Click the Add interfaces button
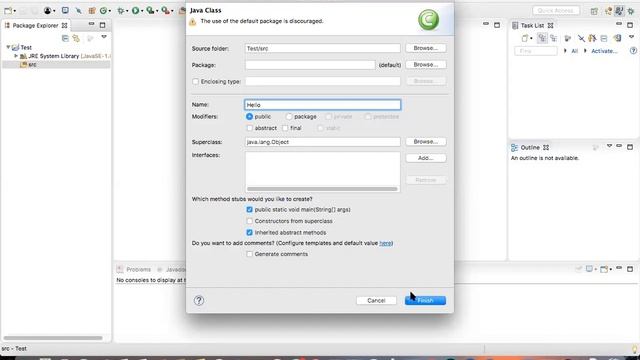The height and width of the screenshot is (360, 640). [x=426, y=158]
